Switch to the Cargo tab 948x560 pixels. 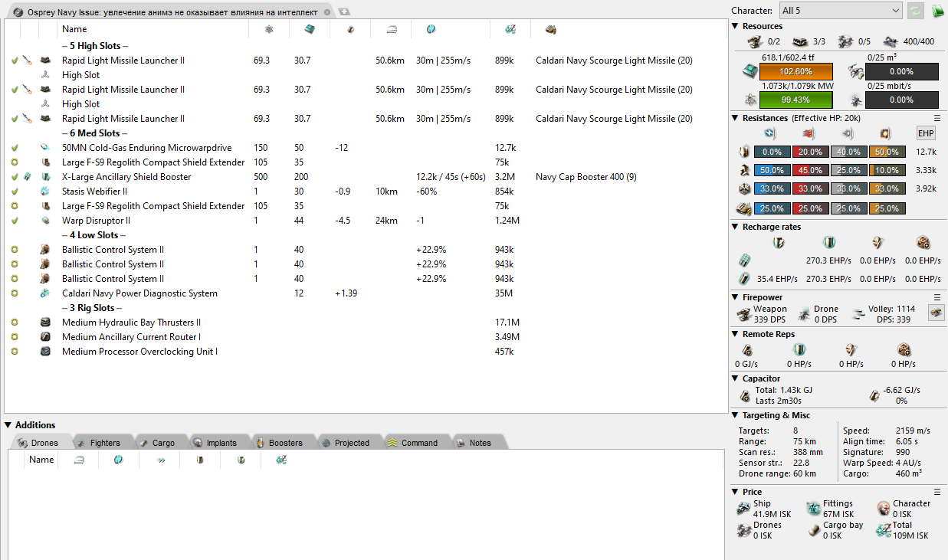[x=157, y=443]
